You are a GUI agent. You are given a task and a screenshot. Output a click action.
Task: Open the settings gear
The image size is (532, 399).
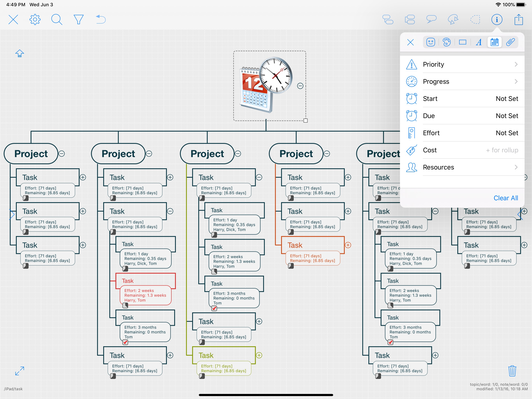click(x=35, y=19)
